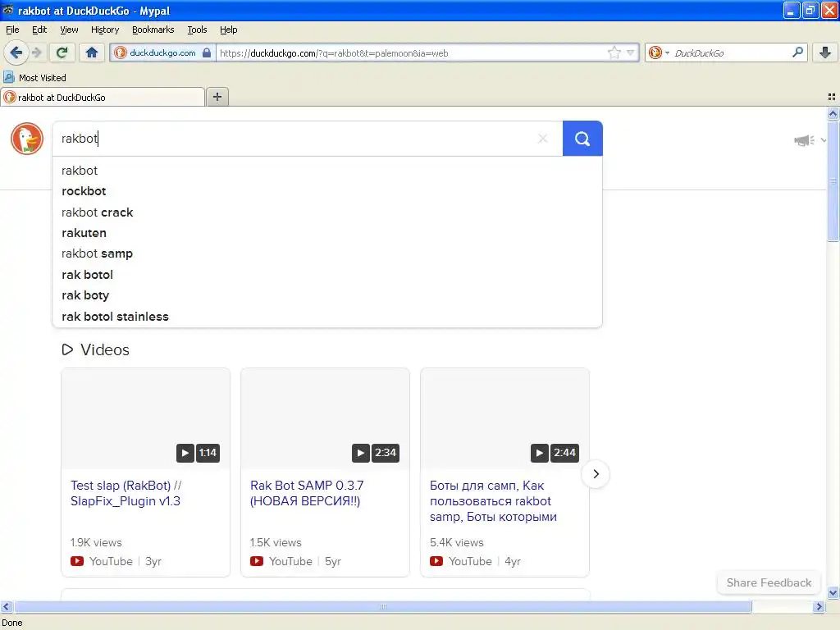Expand the chevron next to the megaphone
The width and height of the screenshot is (840, 630).
[824, 140]
